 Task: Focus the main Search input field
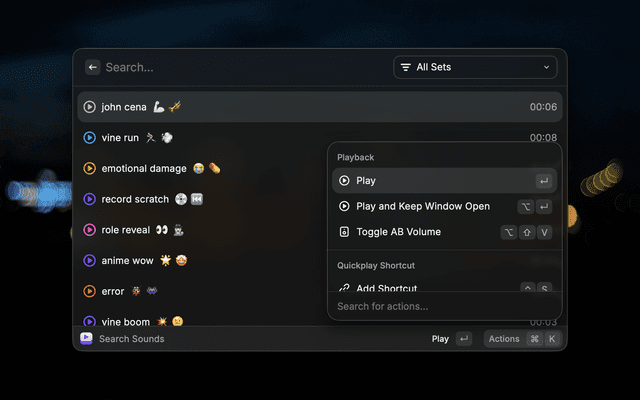(240, 67)
